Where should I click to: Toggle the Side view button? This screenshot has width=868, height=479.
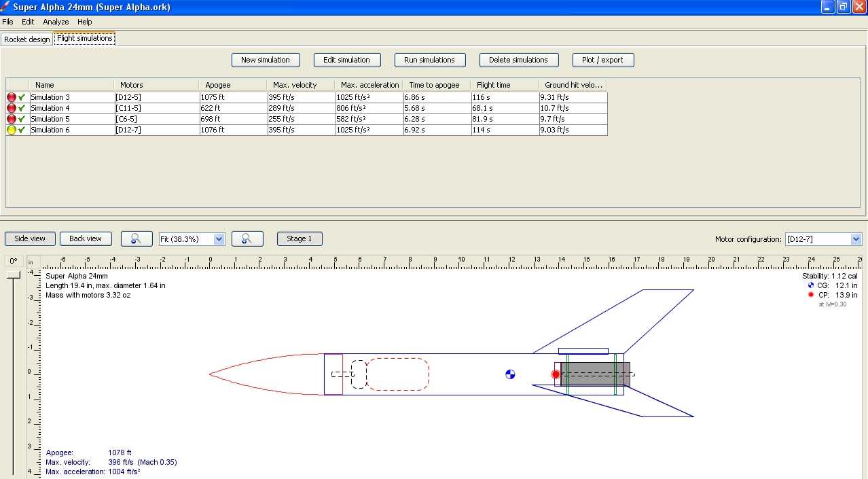pos(29,238)
